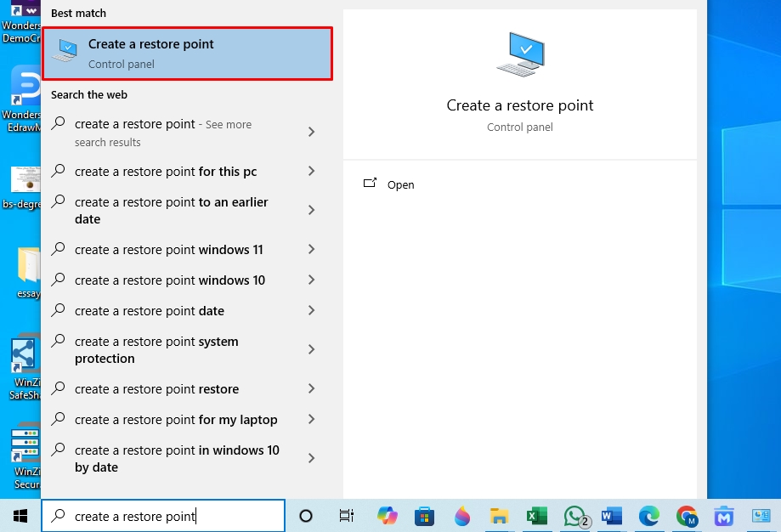Open bs-degree file on desktop
This screenshot has height=532, width=781.
coord(22,188)
